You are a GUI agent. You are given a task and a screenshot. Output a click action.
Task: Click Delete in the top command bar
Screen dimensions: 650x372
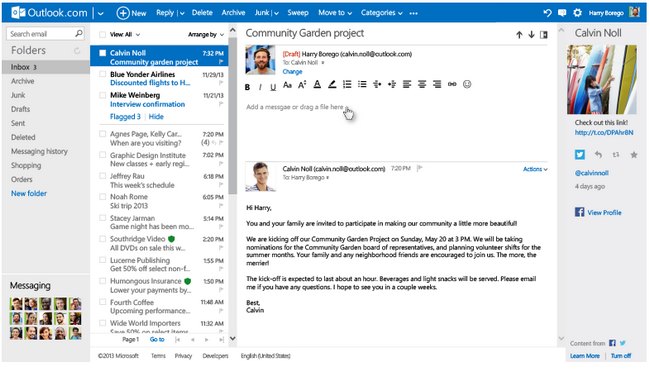(x=202, y=13)
